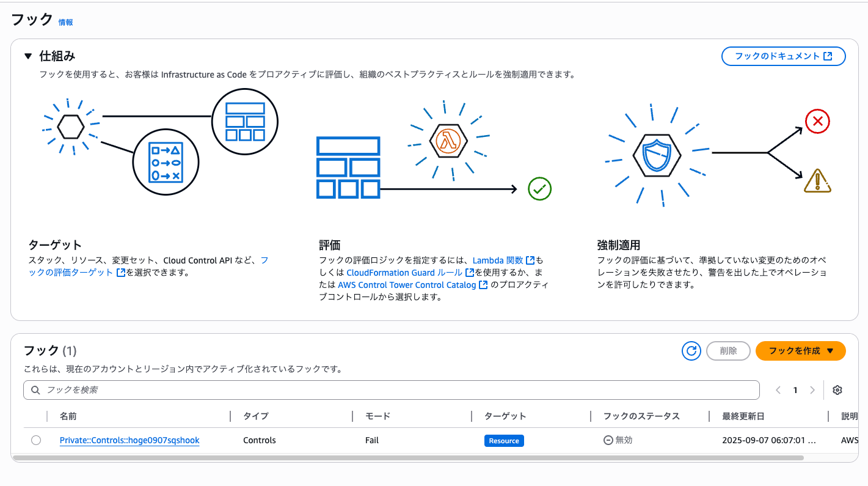Click the external link icon after フックの評価ターゲット

(x=121, y=273)
